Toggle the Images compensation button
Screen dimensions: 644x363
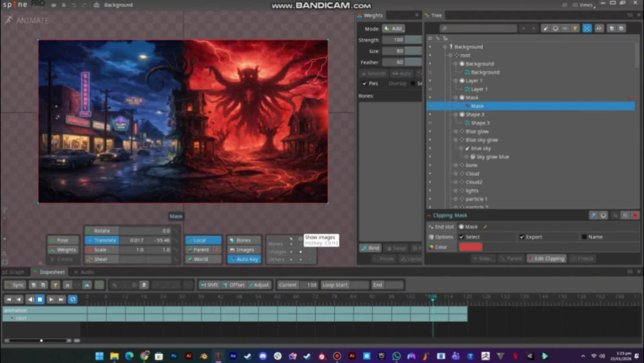point(244,250)
